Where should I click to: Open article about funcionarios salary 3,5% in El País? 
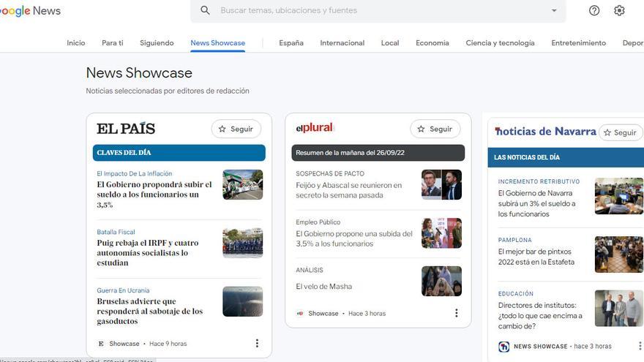154,195
